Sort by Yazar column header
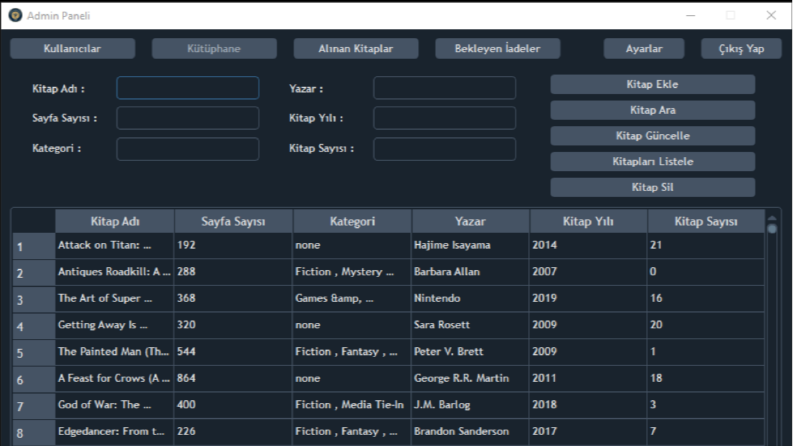Image resolution: width=793 pixels, height=446 pixels. pyautogui.click(x=470, y=221)
